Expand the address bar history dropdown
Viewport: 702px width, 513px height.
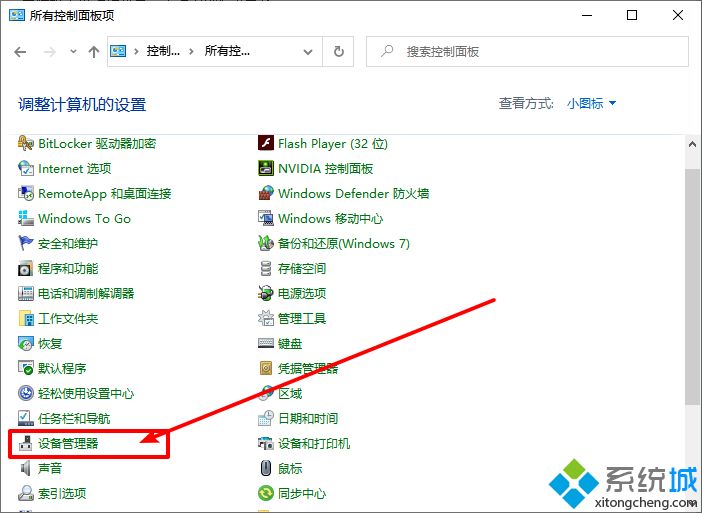[308, 52]
